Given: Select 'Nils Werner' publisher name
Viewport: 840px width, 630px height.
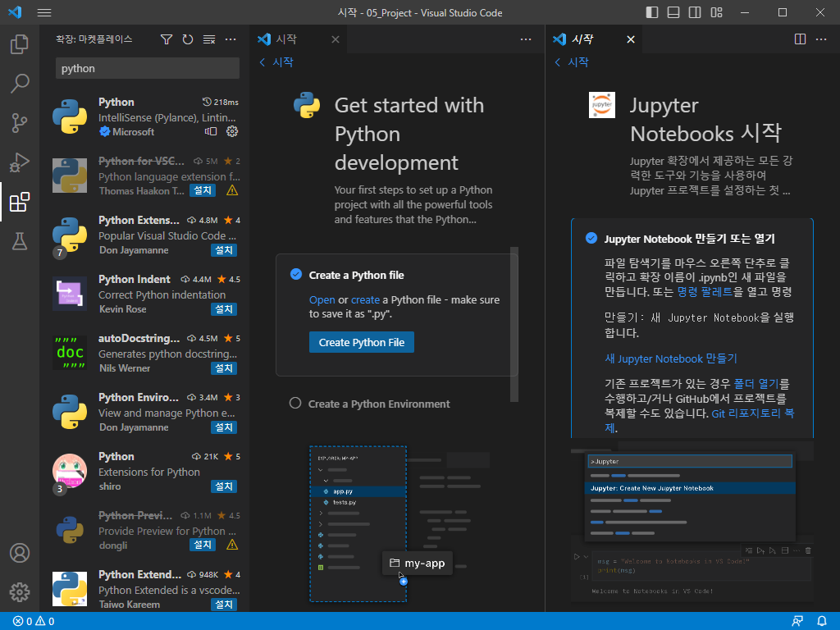Looking at the screenshot, I should click(x=125, y=368).
